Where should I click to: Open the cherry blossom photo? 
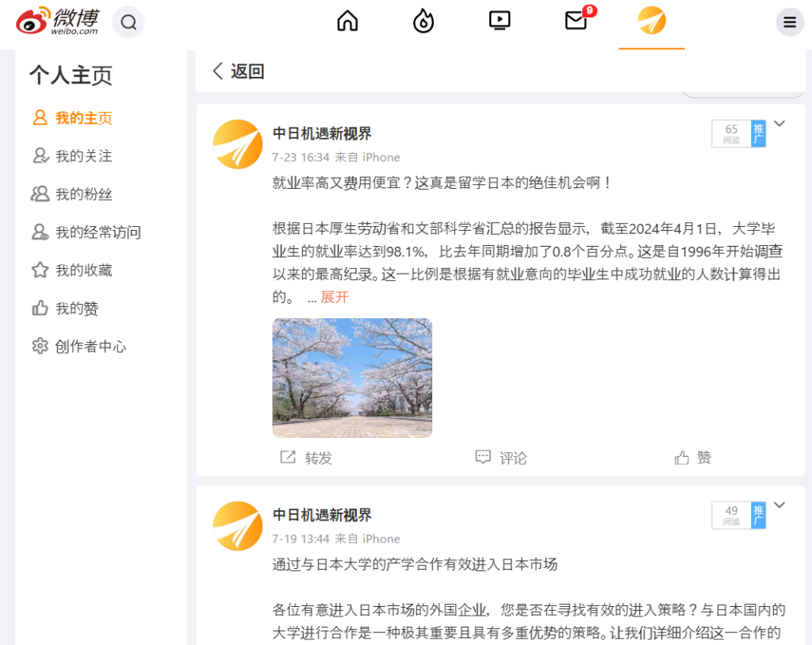tap(352, 378)
